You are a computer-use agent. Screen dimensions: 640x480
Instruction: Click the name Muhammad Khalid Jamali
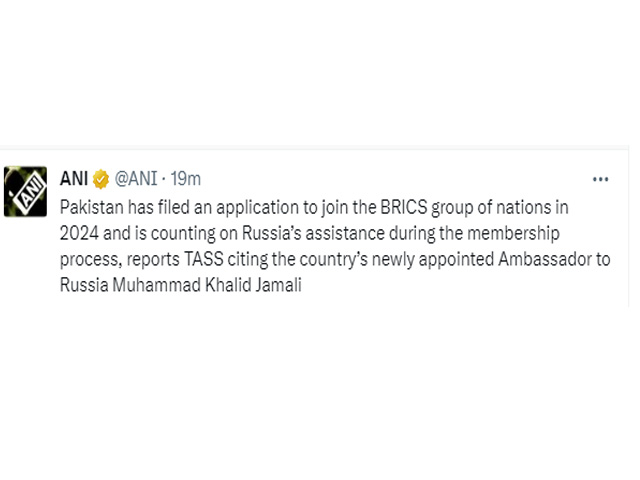[x=207, y=285]
